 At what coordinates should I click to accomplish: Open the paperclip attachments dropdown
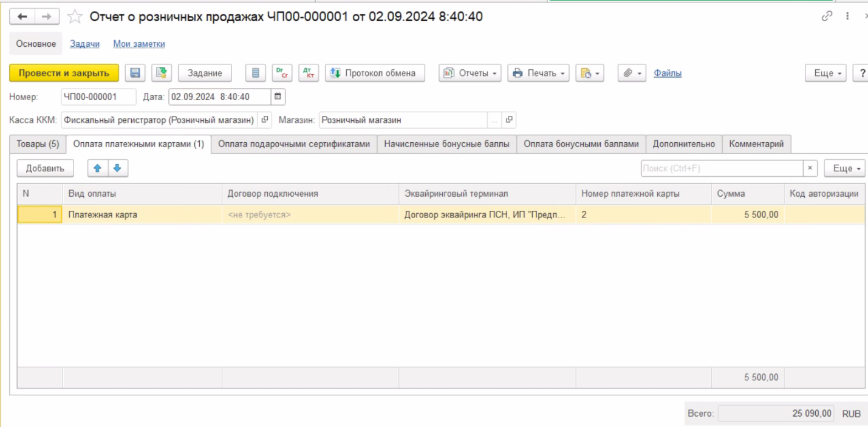click(x=632, y=73)
